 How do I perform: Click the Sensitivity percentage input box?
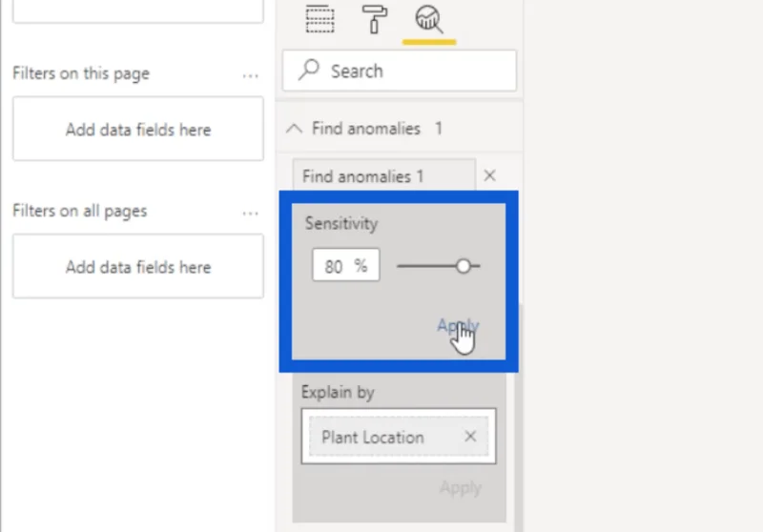pos(346,265)
